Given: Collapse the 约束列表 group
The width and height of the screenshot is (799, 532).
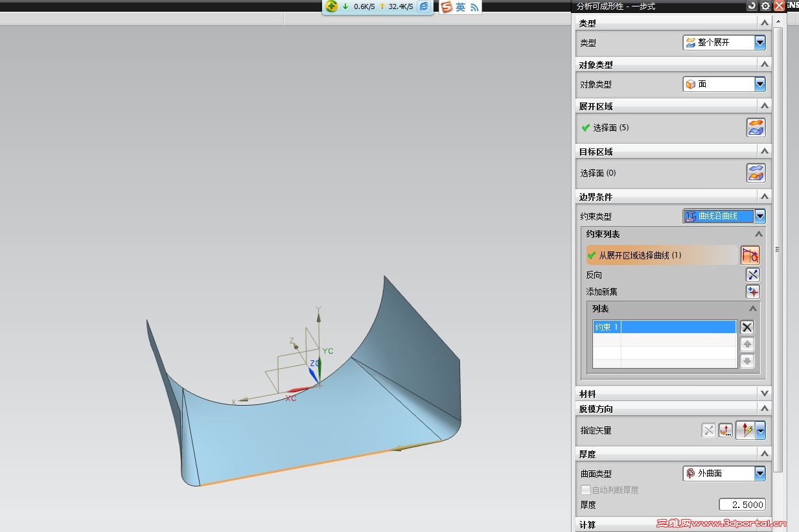Looking at the screenshot, I should click(759, 235).
